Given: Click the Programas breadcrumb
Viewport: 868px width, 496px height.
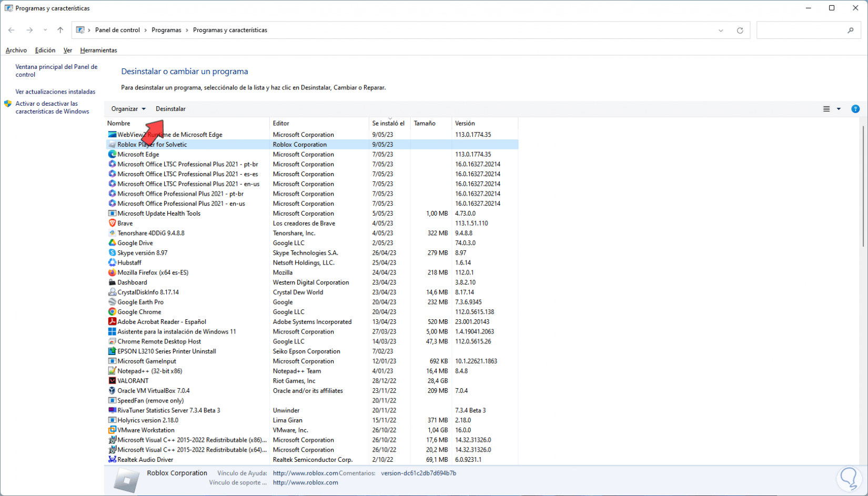Looking at the screenshot, I should click(166, 31).
